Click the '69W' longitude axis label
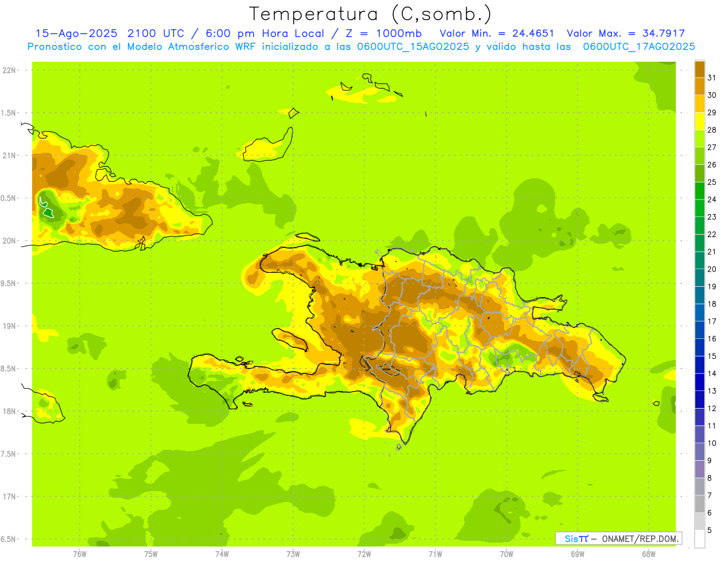Image resolution: width=728 pixels, height=562 pixels. click(578, 553)
